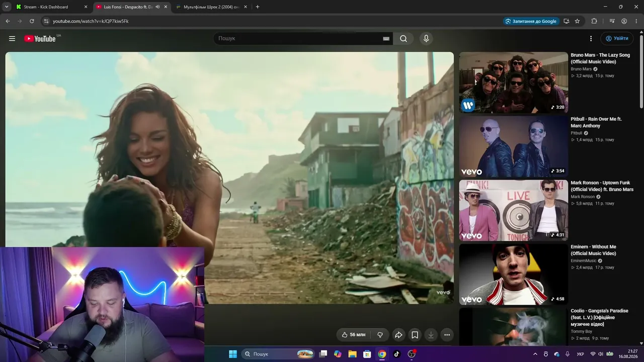The image size is (644, 362).
Task: Mute the Despacito tab via speaker icon
Action: (x=157, y=7)
